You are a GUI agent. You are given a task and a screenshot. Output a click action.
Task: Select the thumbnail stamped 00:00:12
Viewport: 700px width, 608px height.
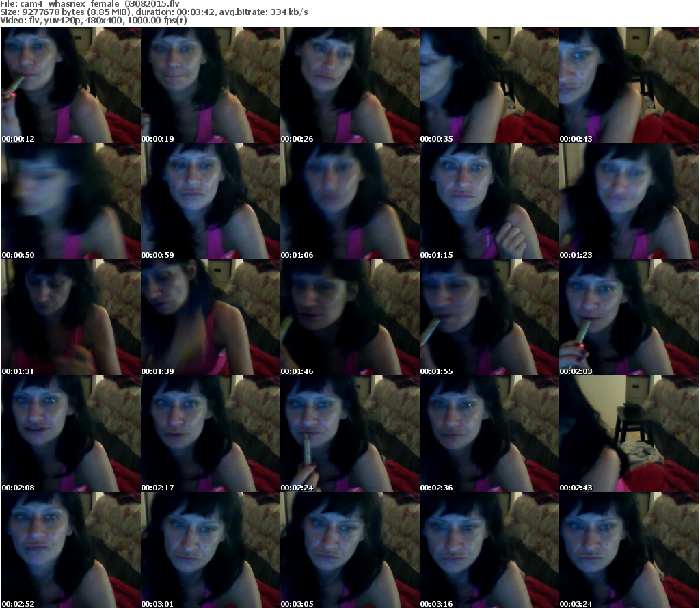pyautogui.click(x=71, y=85)
